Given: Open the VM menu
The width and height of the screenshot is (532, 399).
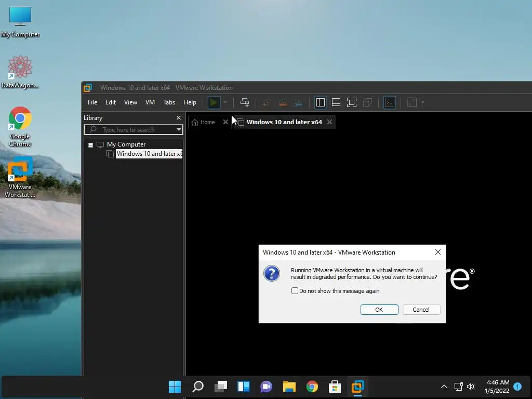Looking at the screenshot, I should tap(150, 102).
